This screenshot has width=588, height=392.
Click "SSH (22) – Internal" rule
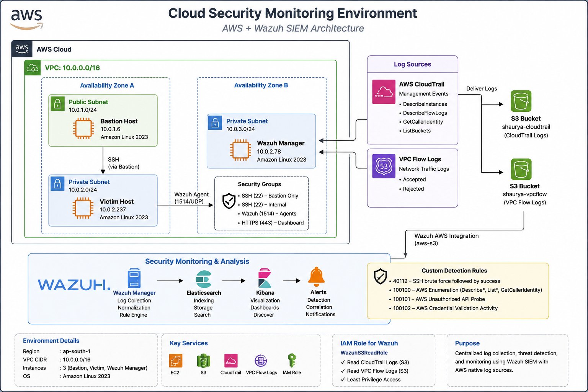click(x=264, y=205)
